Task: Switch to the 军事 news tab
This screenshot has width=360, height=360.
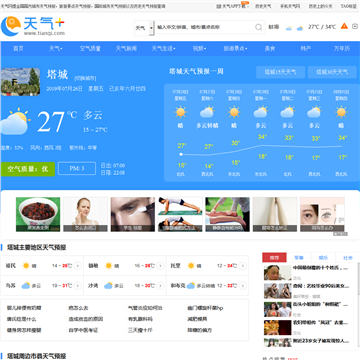Action: (299, 258)
